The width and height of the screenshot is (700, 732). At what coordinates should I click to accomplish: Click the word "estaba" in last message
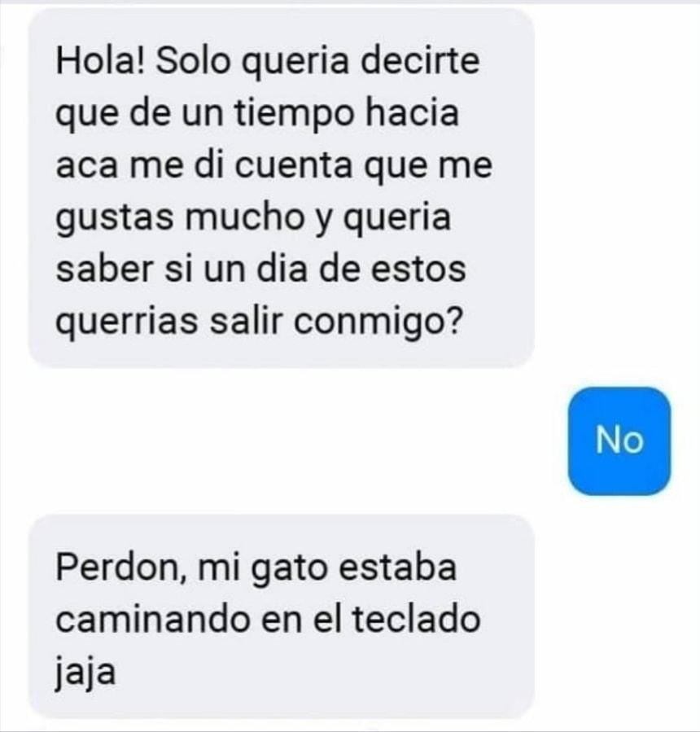click(x=397, y=568)
